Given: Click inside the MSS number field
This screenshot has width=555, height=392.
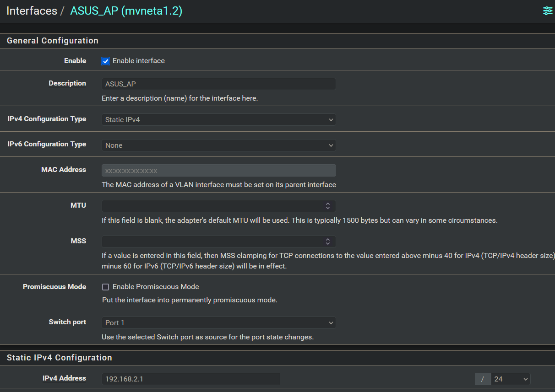Looking at the screenshot, I should pyautogui.click(x=211, y=242).
